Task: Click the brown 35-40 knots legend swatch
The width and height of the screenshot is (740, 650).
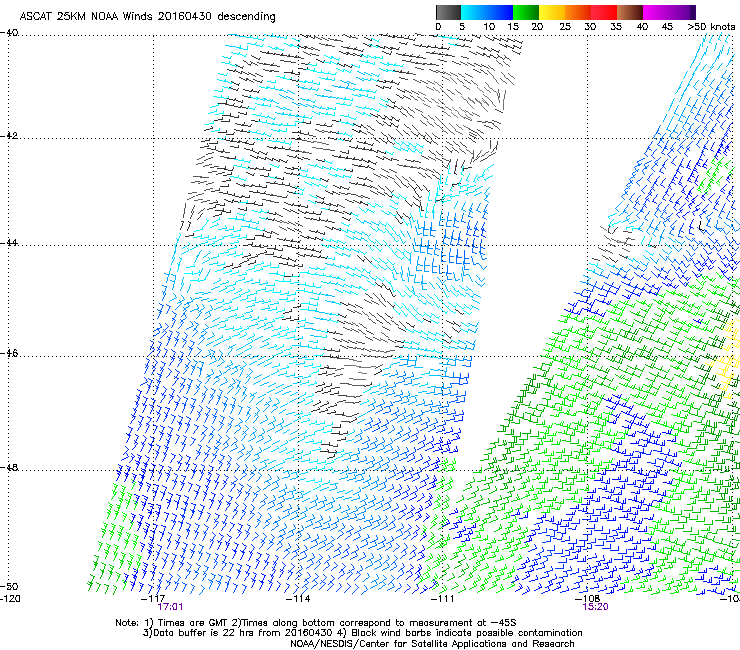Action: click(x=630, y=12)
